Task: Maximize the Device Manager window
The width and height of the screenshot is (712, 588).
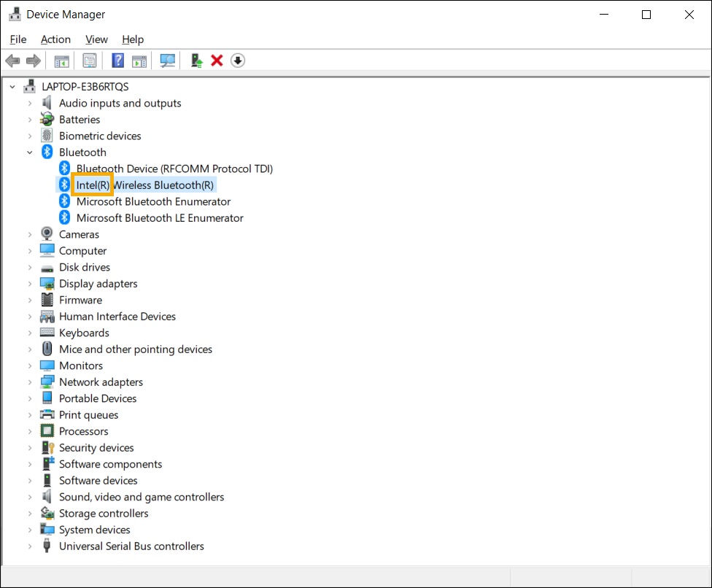Action: (x=646, y=15)
